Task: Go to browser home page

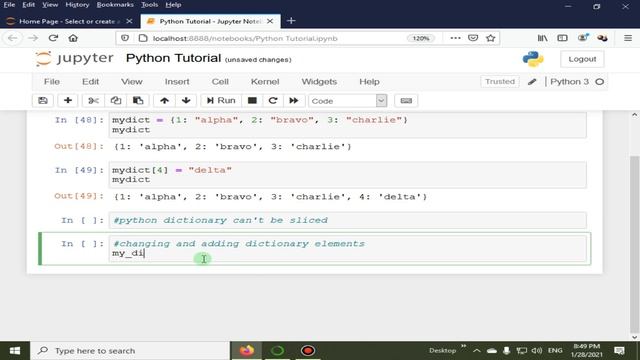Action: (x=73, y=38)
